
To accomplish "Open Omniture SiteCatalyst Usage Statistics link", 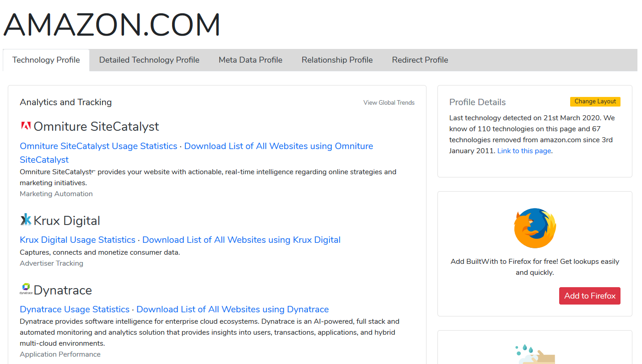I will 98,146.
